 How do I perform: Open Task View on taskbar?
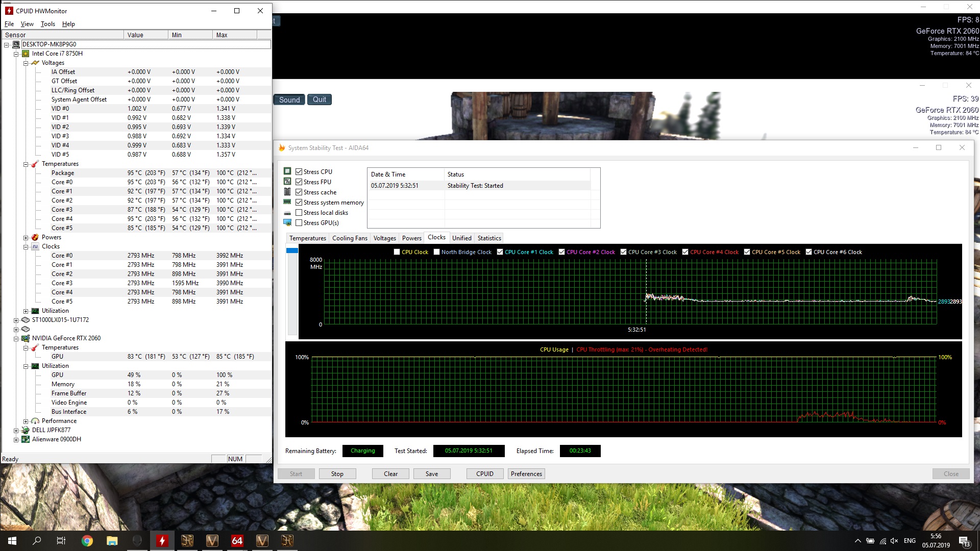tap(61, 541)
